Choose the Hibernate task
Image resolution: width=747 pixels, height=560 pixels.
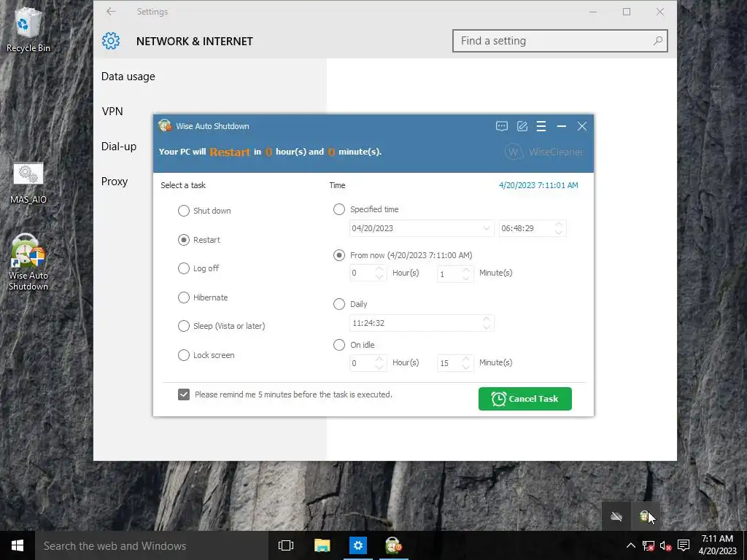pyautogui.click(x=203, y=297)
